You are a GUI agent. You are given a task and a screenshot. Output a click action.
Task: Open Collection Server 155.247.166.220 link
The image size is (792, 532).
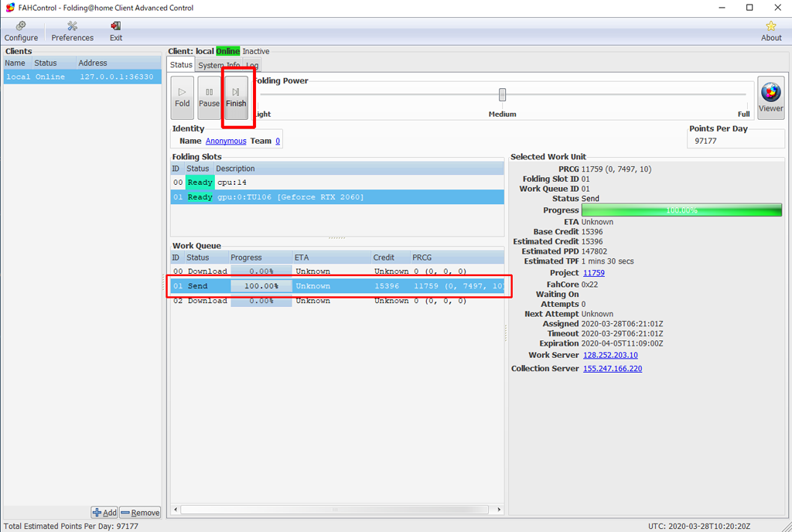tap(612, 369)
